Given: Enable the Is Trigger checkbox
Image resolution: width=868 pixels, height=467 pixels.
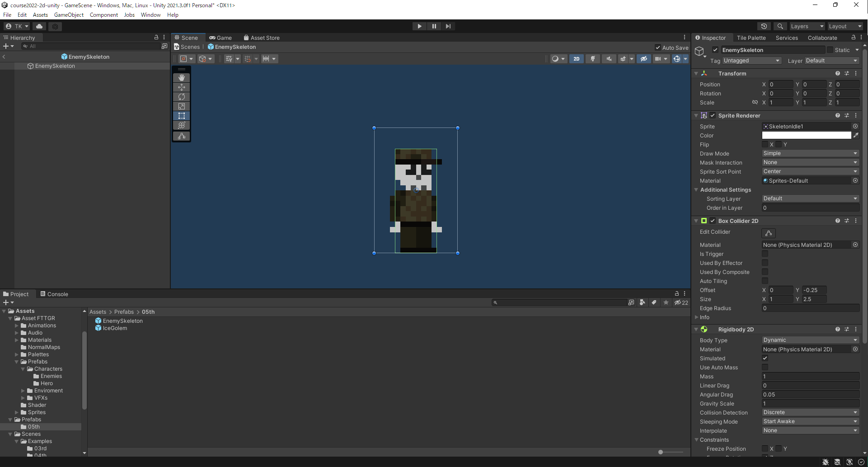Looking at the screenshot, I should pyautogui.click(x=765, y=254).
